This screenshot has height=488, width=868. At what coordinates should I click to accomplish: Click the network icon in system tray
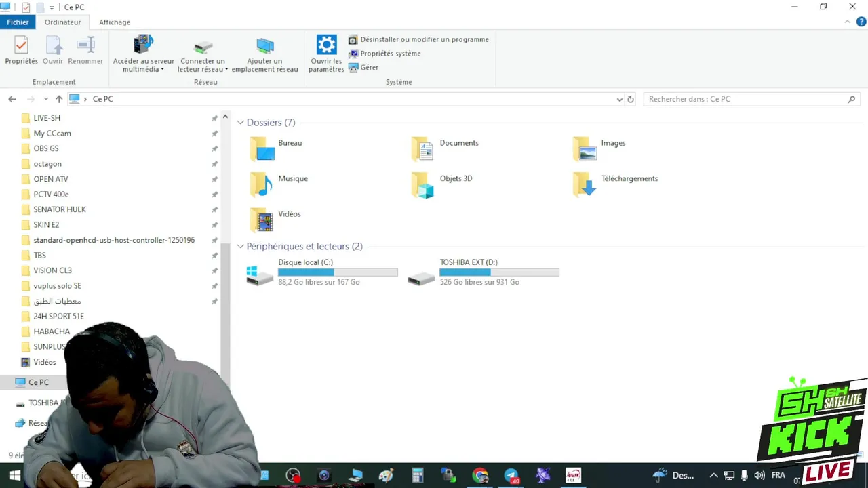729,475
